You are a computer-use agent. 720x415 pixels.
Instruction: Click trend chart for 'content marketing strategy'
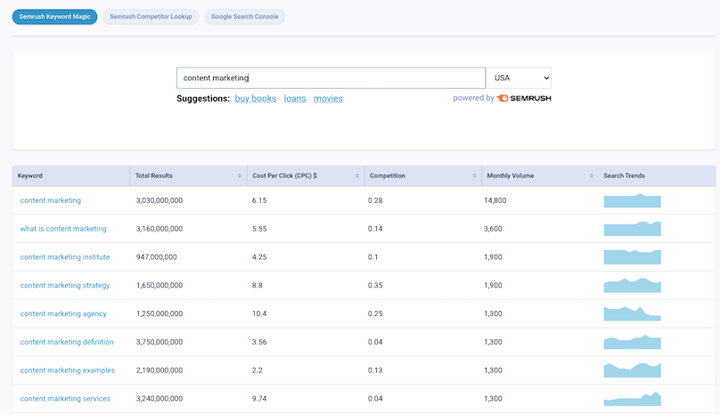tap(632, 285)
